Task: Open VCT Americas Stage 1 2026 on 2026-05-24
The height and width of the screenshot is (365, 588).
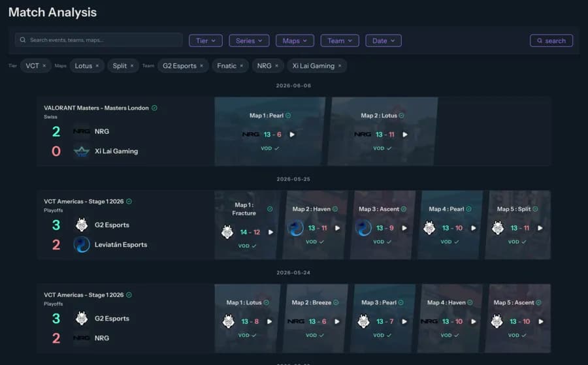Action: point(84,295)
